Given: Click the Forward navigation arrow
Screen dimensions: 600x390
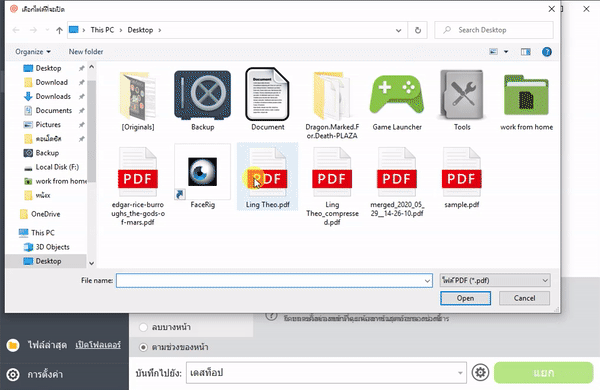Looking at the screenshot, I should [33, 30].
